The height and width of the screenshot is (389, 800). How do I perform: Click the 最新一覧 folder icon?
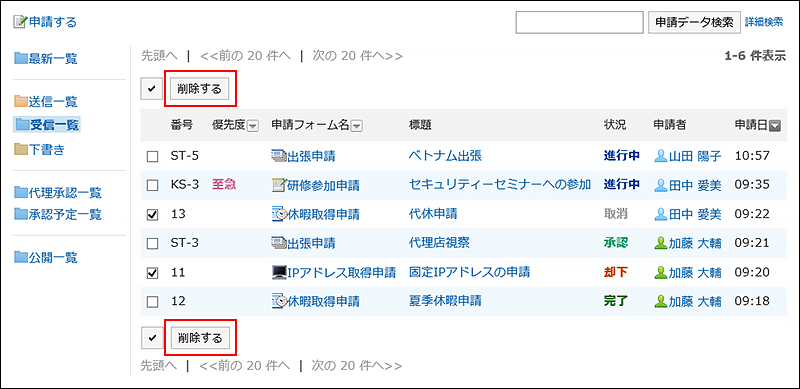point(20,59)
